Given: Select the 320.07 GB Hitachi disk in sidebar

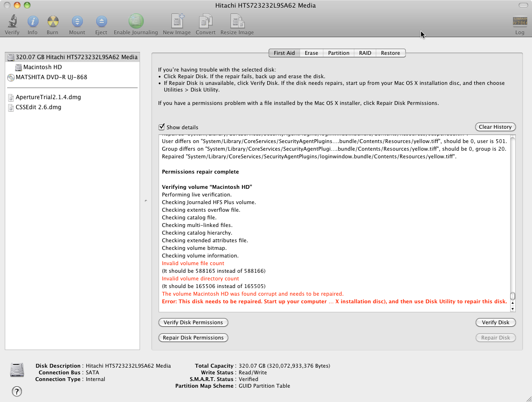Looking at the screenshot, I should pyautogui.click(x=72, y=57).
